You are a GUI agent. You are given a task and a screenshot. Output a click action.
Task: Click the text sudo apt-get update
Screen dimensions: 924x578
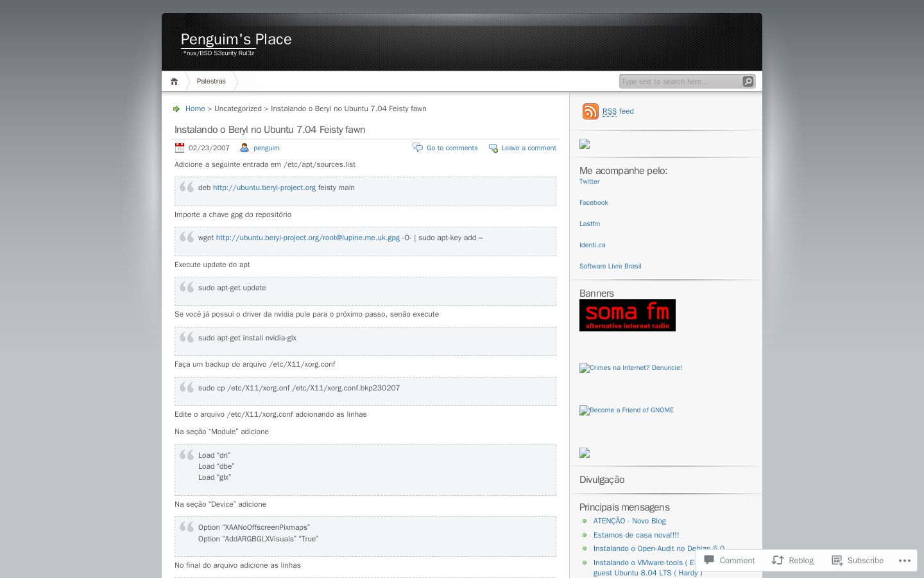[232, 288]
